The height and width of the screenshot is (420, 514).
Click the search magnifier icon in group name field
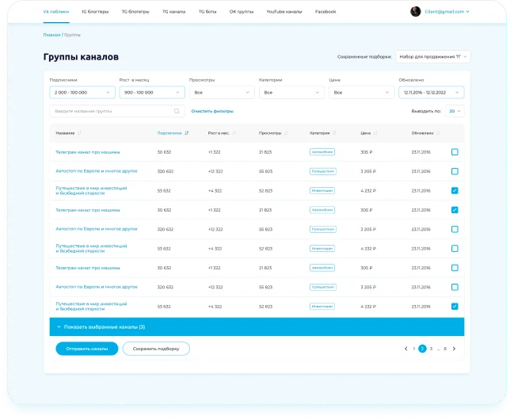coord(177,112)
